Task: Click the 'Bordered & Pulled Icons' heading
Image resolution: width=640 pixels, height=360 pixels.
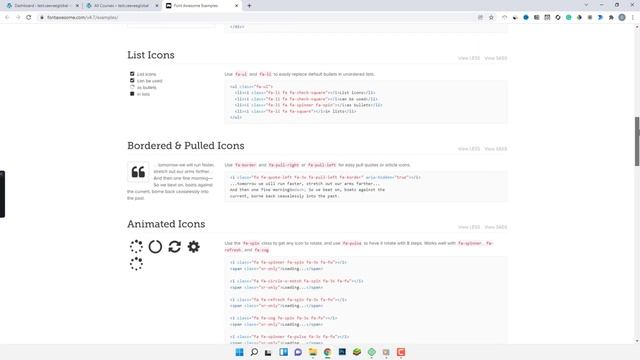Action: click(186, 146)
